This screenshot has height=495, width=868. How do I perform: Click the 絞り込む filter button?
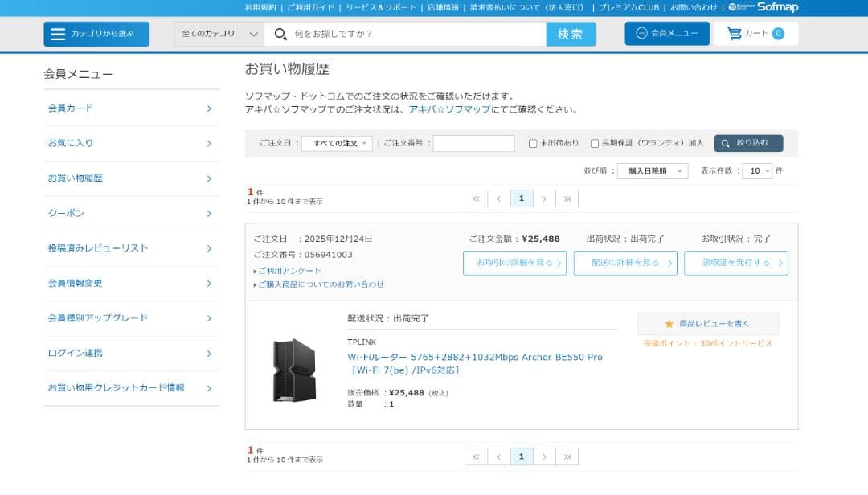748,143
